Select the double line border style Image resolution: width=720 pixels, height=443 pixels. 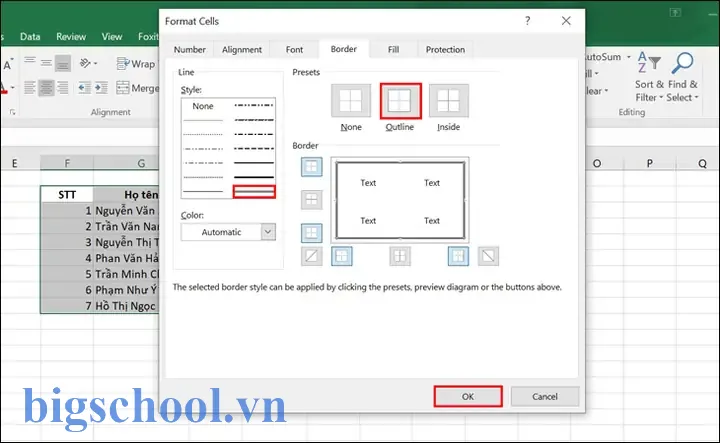pyautogui.click(x=254, y=191)
